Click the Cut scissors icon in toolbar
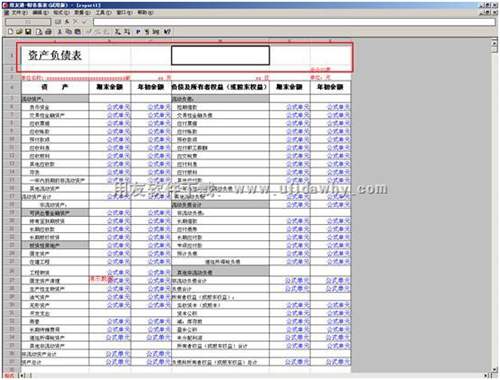The width and height of the screenshot is (500, 380). (60, 32)
